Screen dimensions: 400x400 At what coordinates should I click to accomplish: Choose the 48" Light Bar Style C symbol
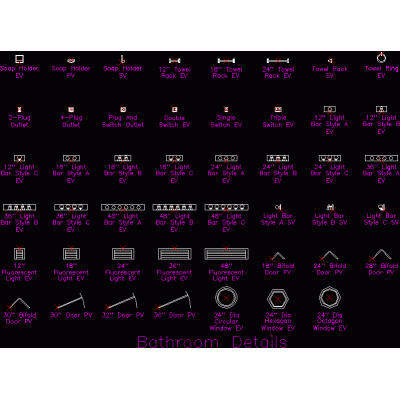226,207
